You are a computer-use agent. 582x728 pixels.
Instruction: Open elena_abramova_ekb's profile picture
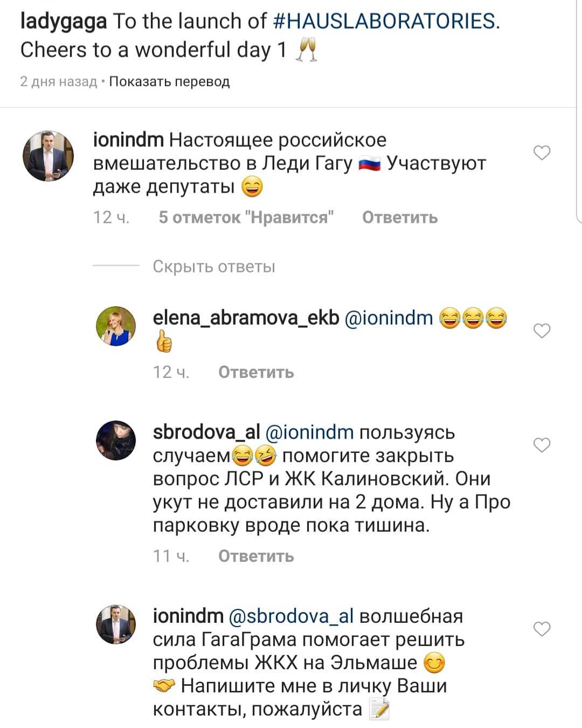point(116,326)
